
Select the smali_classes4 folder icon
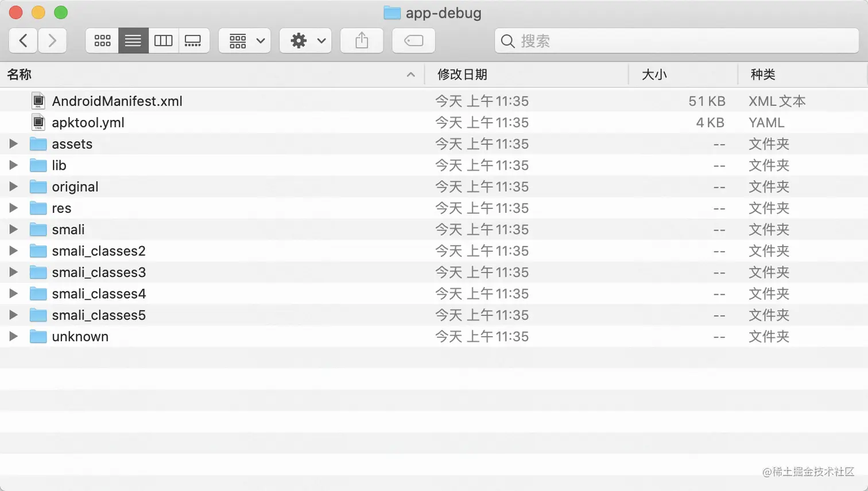pos(38,294)
